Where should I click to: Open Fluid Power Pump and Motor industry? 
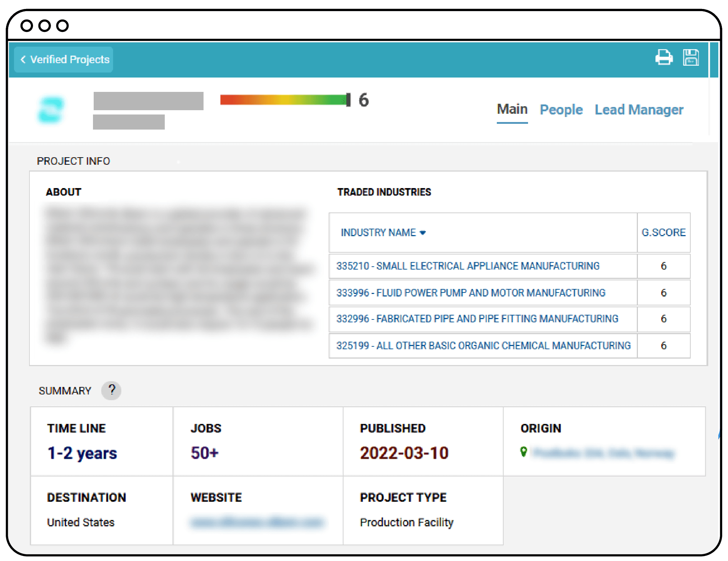[471, 293]
